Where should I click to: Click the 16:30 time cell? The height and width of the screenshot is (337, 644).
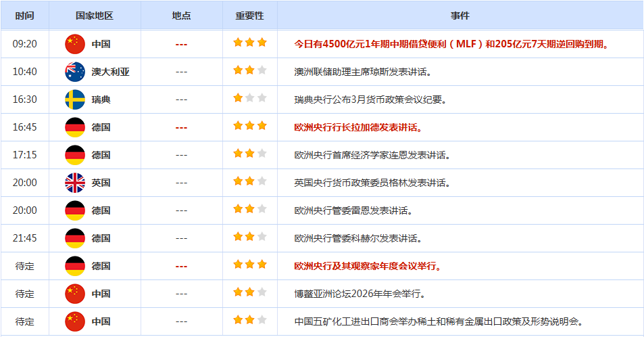click(24, 99)
